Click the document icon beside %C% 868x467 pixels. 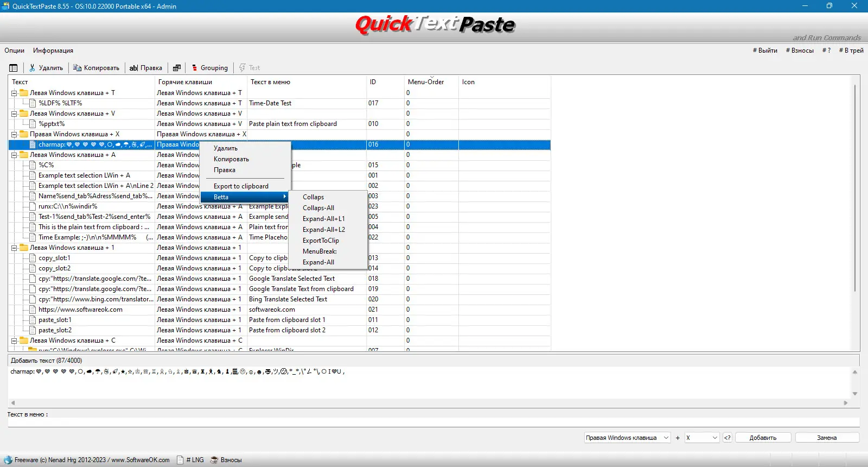coord(33,165)
